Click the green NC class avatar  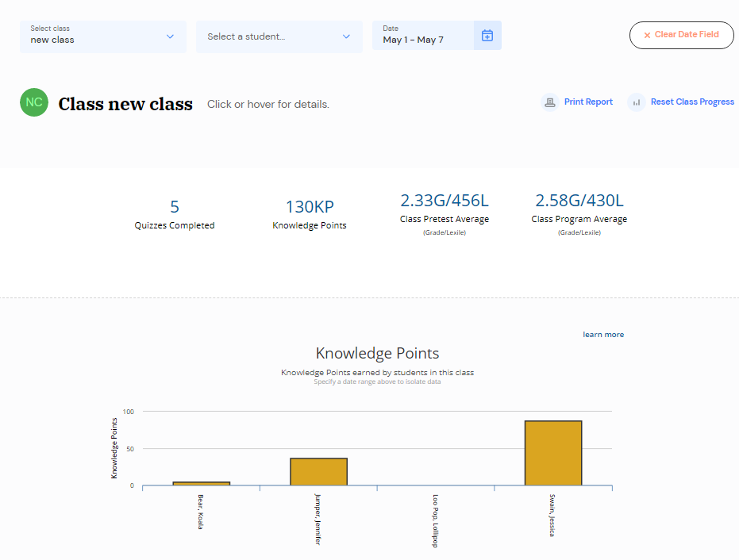(x=34, y=102)
